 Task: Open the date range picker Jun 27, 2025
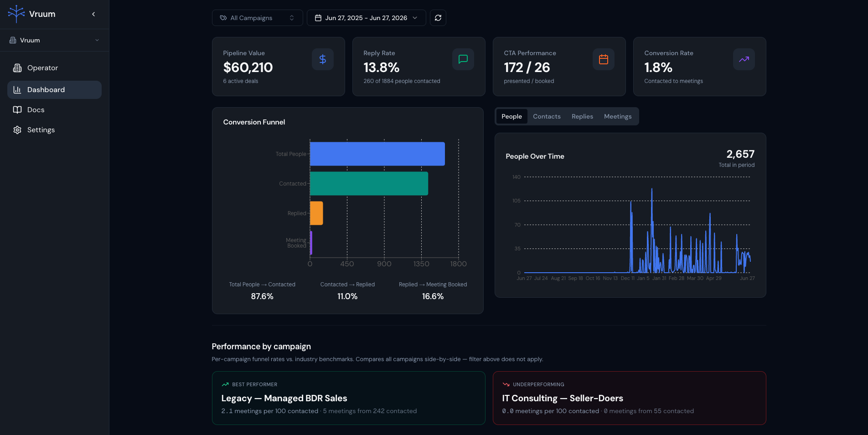(367, 18)
